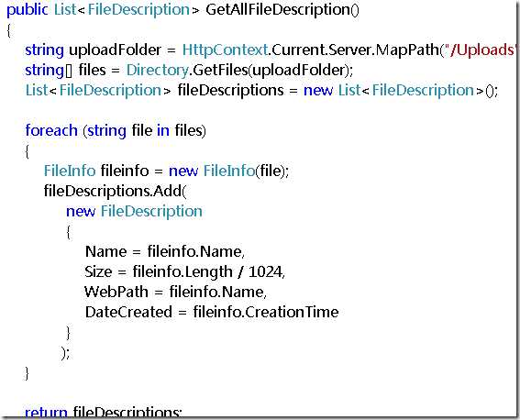
Task: Select the 'in' keyword of the foreach loop
Action: point(163,130)
